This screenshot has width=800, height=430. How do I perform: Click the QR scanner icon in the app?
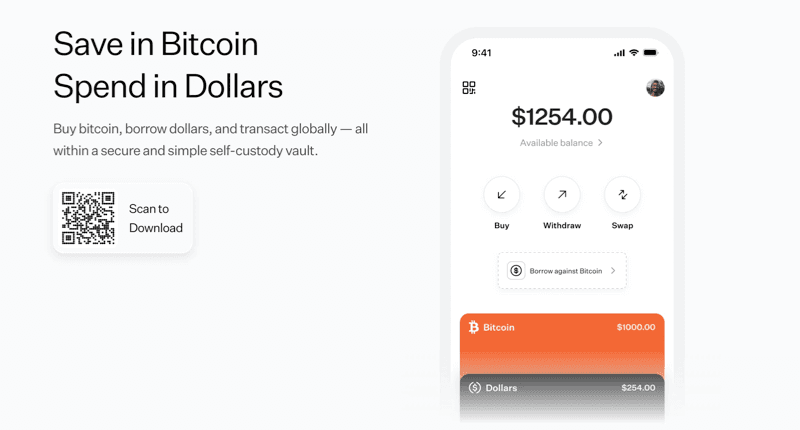point(469,88)
